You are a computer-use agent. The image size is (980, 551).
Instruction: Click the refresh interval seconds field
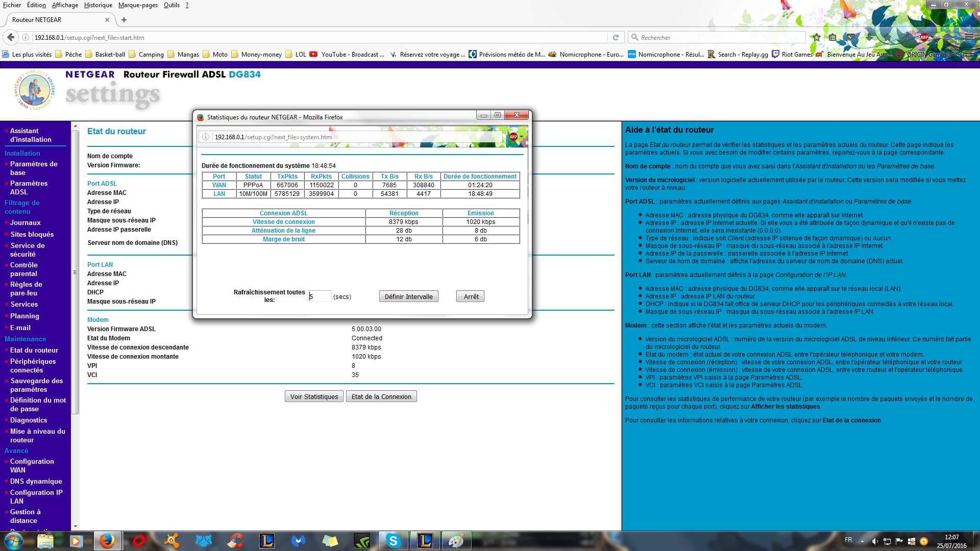coord(320,296)
